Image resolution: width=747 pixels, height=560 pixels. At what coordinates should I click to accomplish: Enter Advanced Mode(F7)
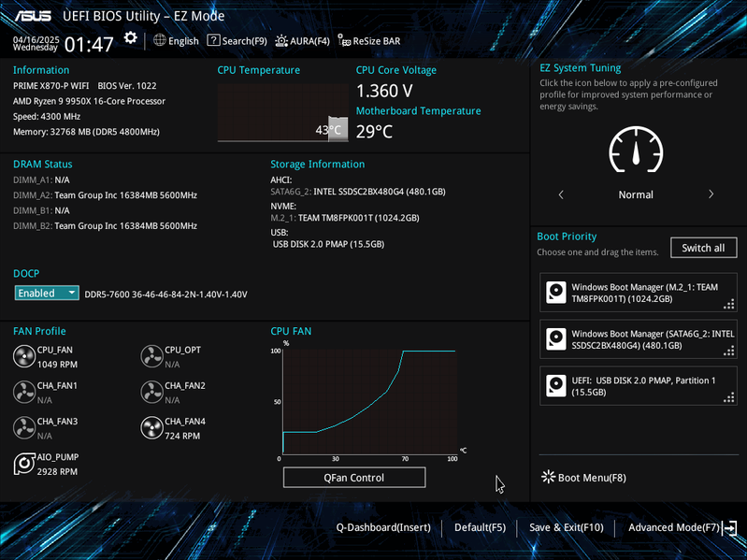674,527
